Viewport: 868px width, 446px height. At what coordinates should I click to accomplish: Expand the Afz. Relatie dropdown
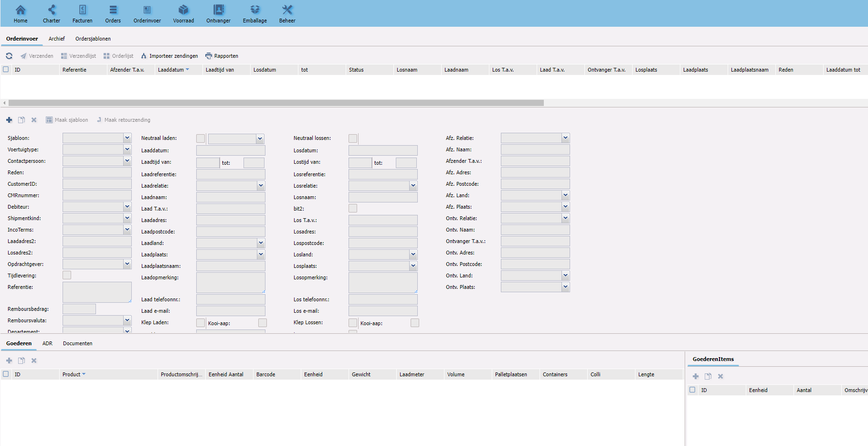coord(565,138)
